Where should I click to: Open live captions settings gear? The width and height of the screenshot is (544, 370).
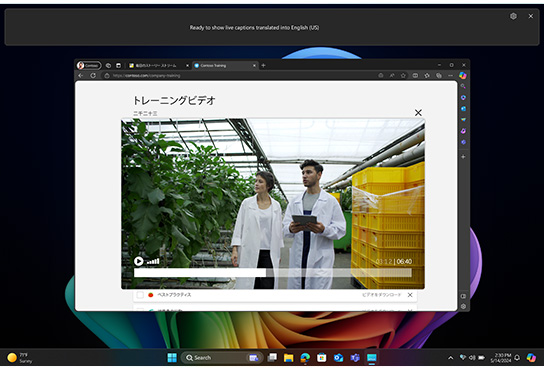(x=513, y=16)
